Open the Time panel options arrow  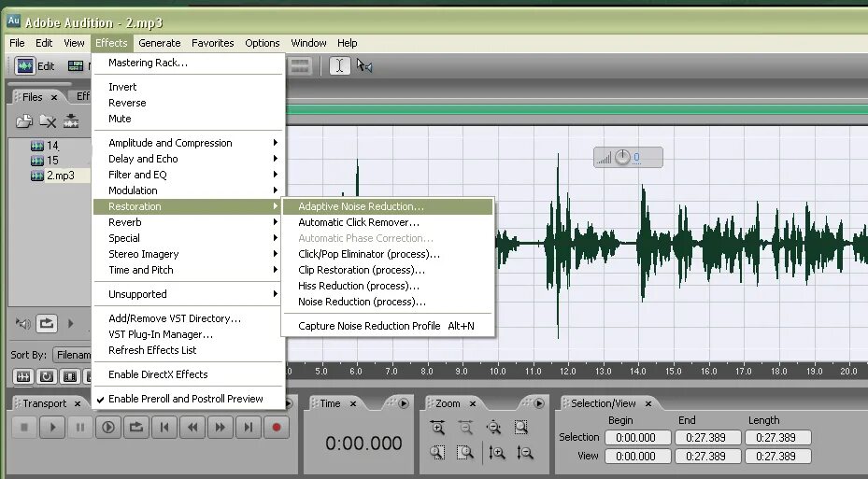point(404,403)
